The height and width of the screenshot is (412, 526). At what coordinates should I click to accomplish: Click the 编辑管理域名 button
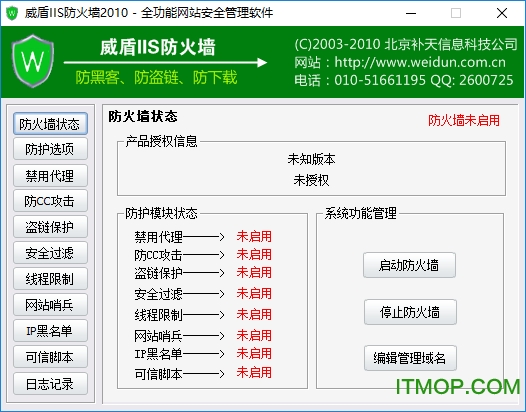410,358
